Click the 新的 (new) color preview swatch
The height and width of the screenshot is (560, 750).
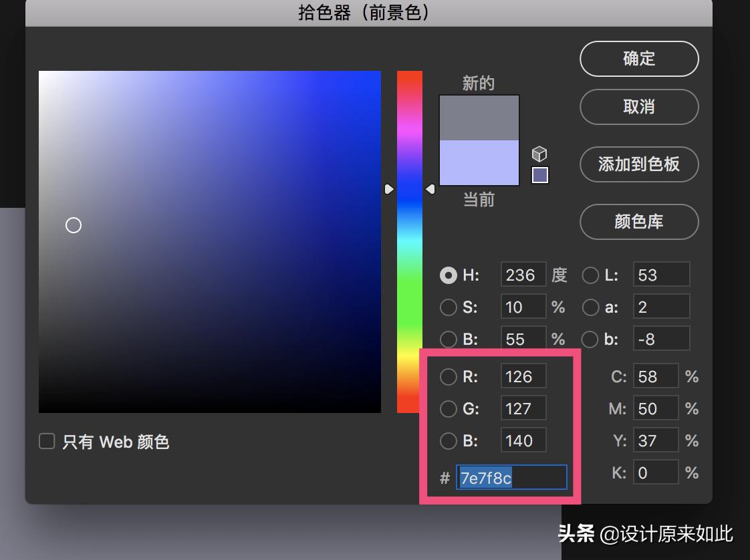coord(479,117)
